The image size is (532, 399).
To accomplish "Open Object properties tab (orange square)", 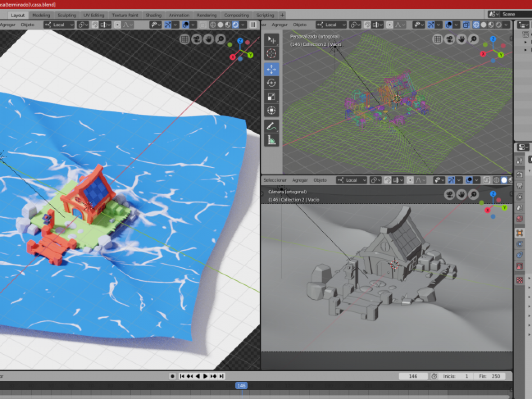I will (520, 233).
